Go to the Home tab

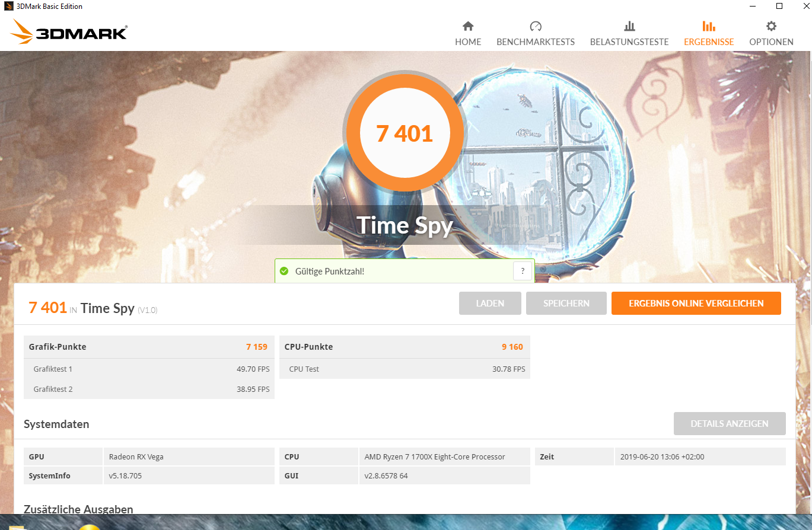point(468,34)
